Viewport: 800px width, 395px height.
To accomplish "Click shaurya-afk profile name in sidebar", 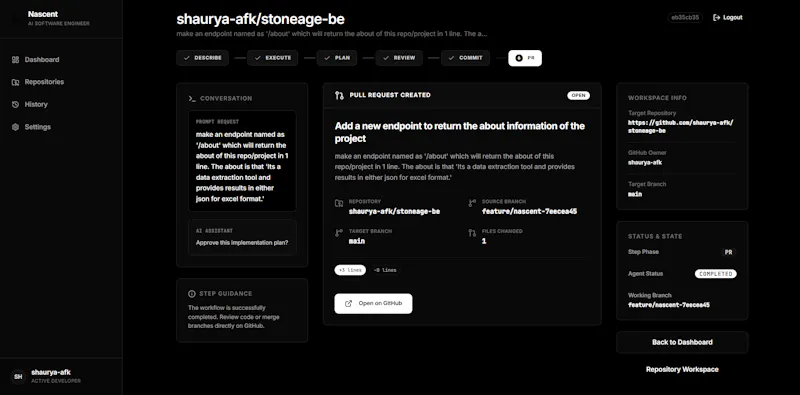I will pos(51,373).
